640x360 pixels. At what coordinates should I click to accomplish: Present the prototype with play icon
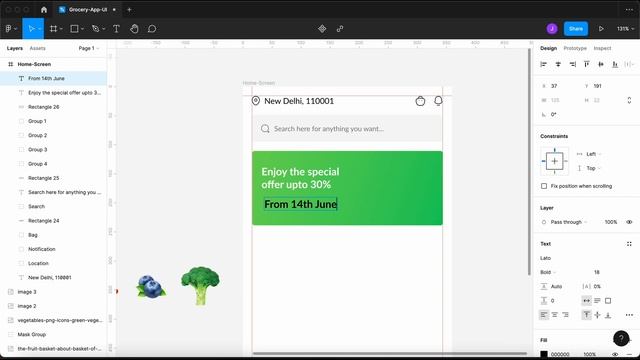click(601, 29)
